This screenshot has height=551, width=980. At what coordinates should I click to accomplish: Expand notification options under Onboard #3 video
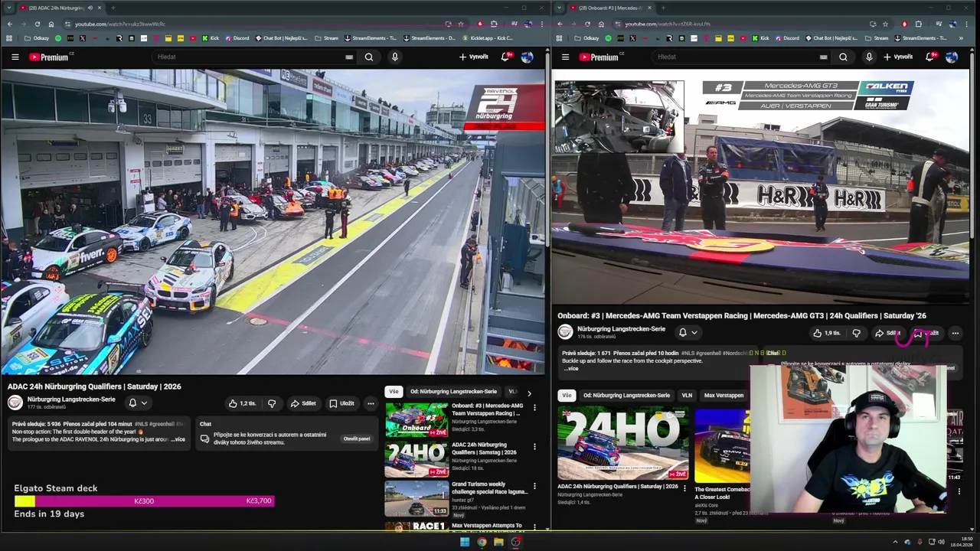(x=688, y=332)
